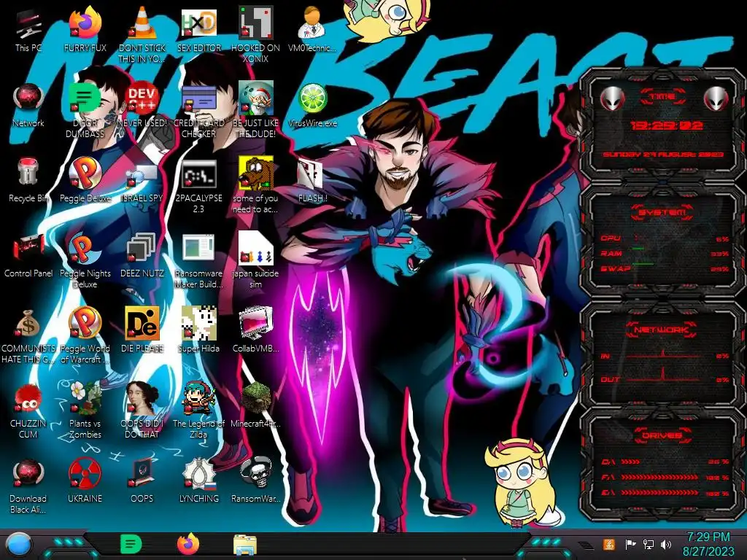Select the dog icon labeled some of you need to ac...

(x=255, y=186)
